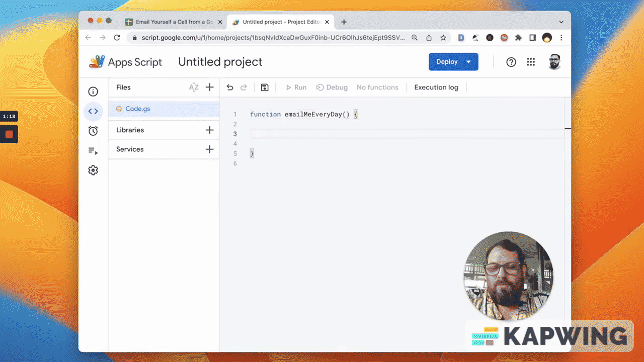This screenshot has width=644, height=362.
Task: Save project with the floppy disk icon
Action: click(x=265, y=87)
